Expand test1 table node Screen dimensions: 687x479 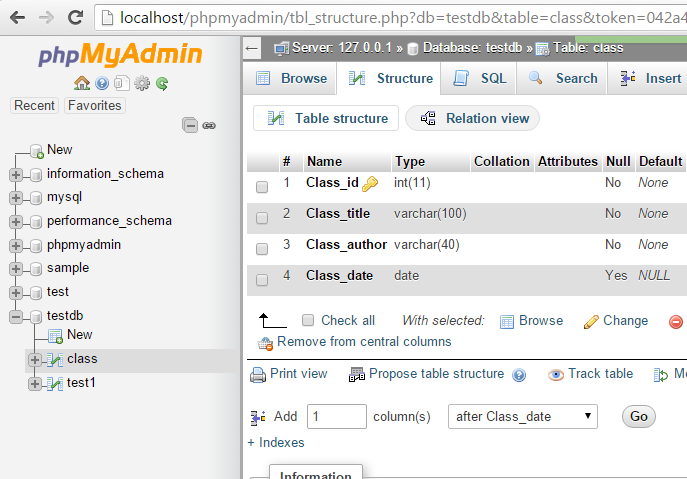(35, 384)
